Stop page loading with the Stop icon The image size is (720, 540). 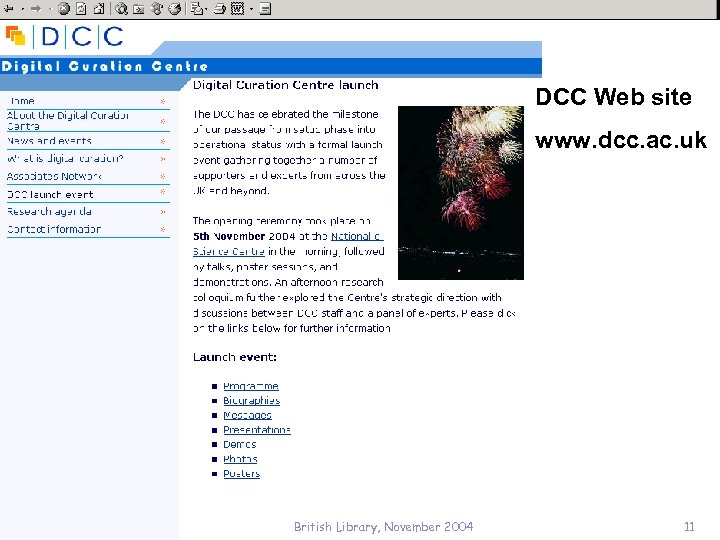coord(64,8)
